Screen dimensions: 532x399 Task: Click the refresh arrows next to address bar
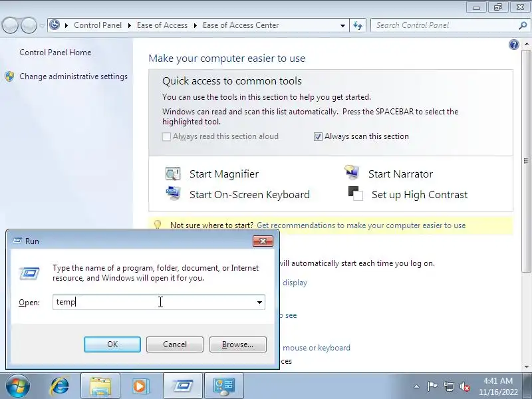tap(358, 25)
